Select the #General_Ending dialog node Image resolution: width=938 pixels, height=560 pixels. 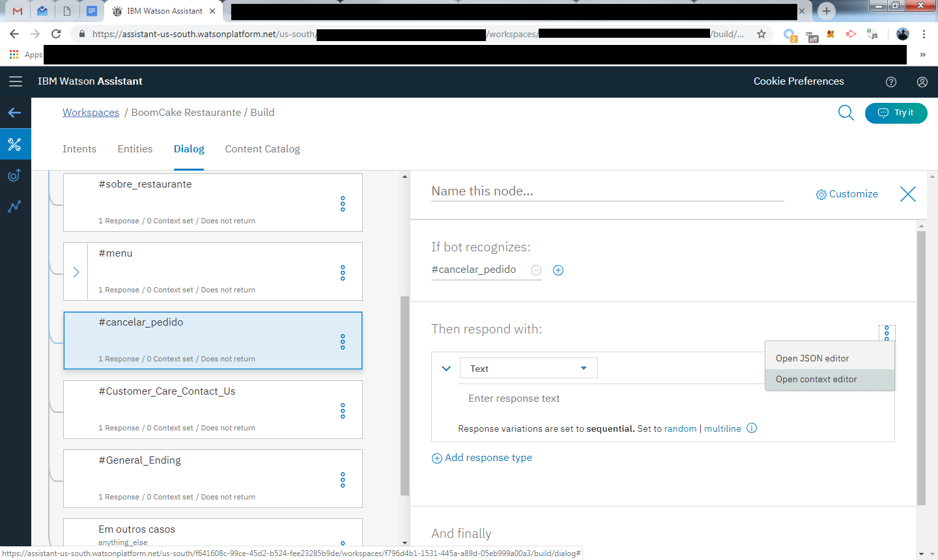212,479
